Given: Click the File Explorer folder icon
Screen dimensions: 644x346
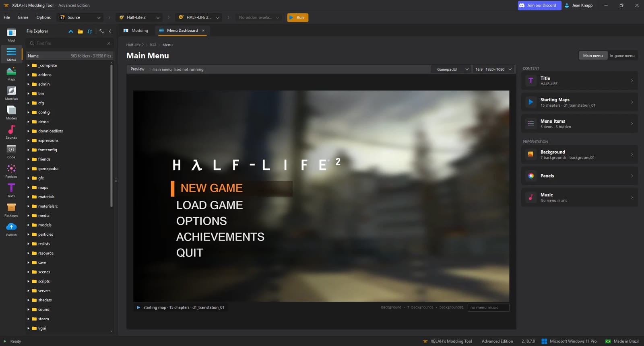Looking at the screenshot, I should click(80, 31).
